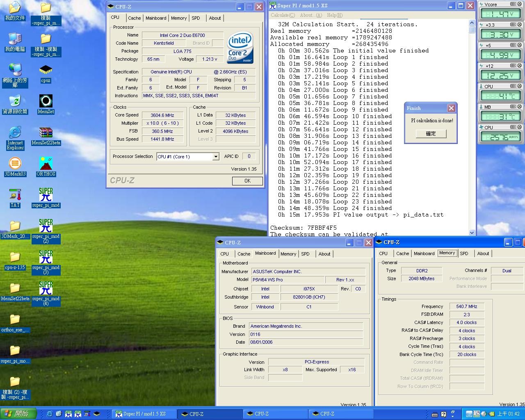Click the Vcore 1.47 V readout display

[501, 14]
